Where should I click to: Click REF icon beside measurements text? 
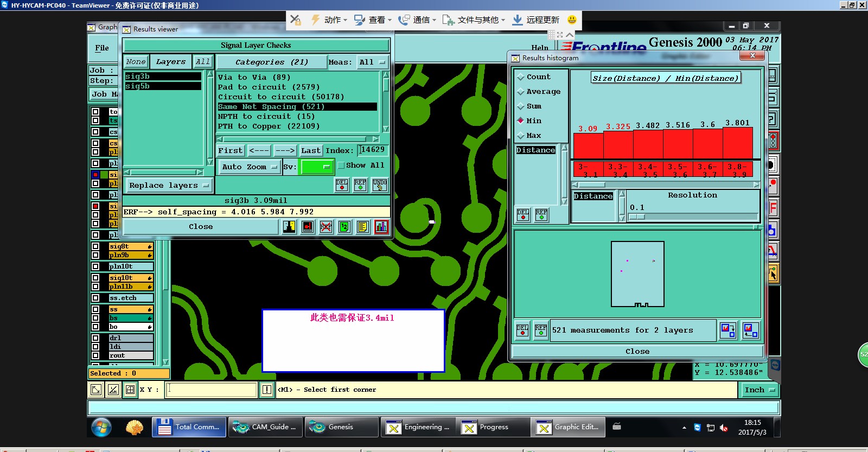click(541, 330)
